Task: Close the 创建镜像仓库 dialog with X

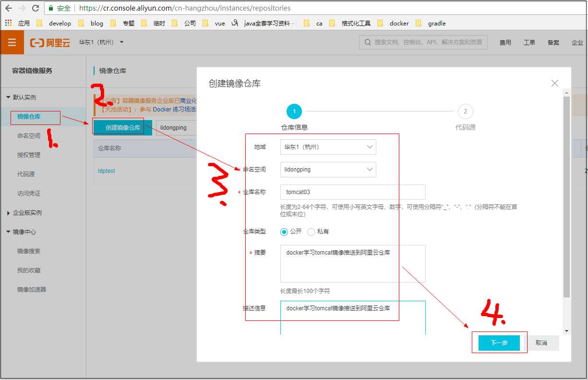Action: (x=555, y=83)
